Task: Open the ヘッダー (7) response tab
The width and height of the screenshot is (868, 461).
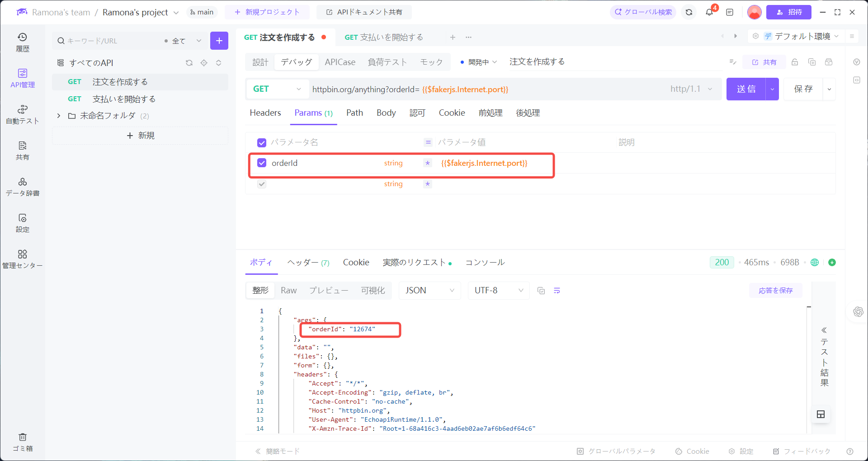Action: pyautogui.click(x=308, y=262)
